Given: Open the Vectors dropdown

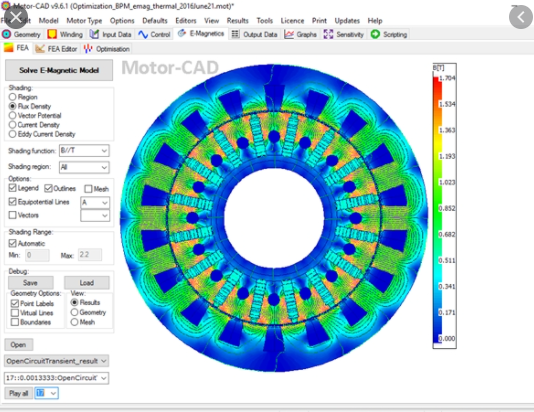Looking at the screenshot, I should (x=95, y=216).
